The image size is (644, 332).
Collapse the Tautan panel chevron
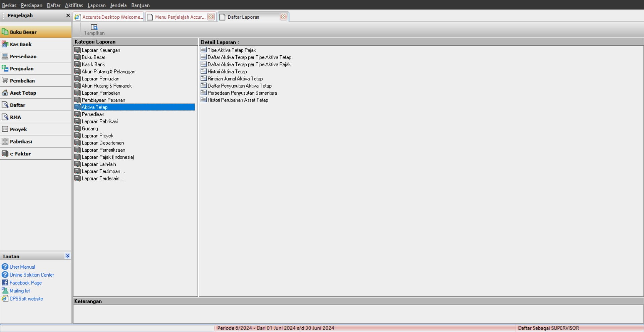click(67, 256)
